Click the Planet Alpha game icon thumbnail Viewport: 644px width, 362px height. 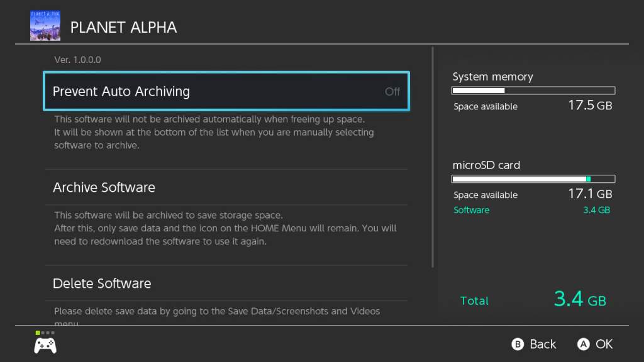pyautogui.click(x=45, y=25)
